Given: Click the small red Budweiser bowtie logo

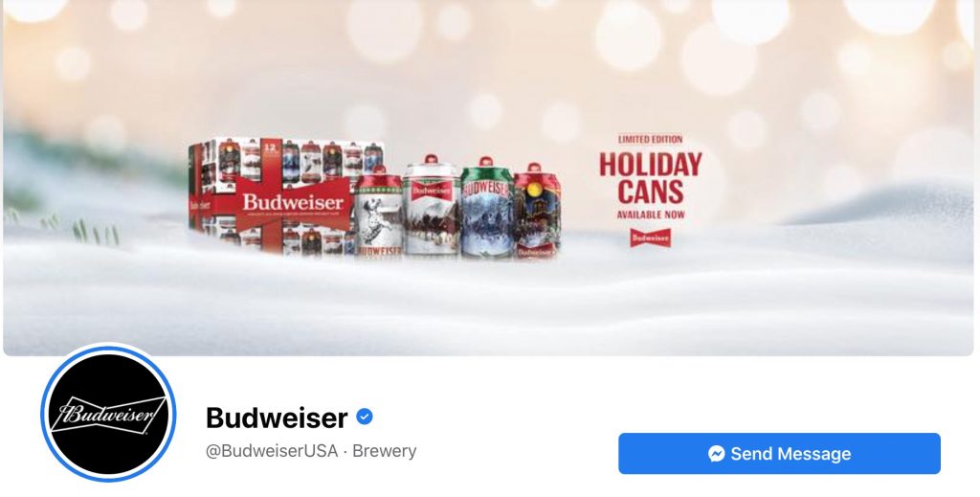Looking at the screenshot, I should tap(650, 237).
